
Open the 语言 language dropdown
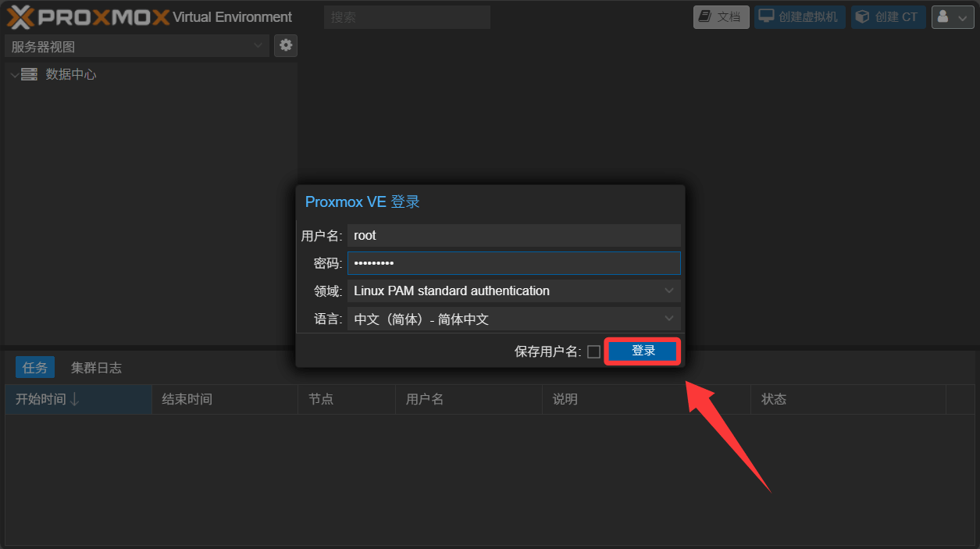pos(668,319)
